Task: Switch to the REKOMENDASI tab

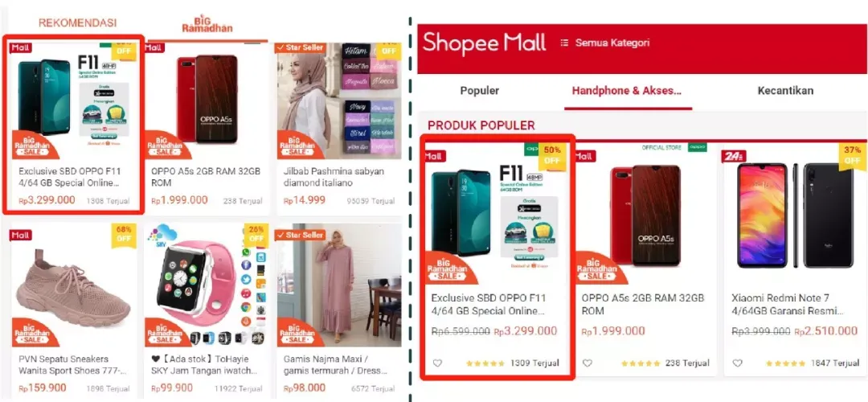Action: 77,23
